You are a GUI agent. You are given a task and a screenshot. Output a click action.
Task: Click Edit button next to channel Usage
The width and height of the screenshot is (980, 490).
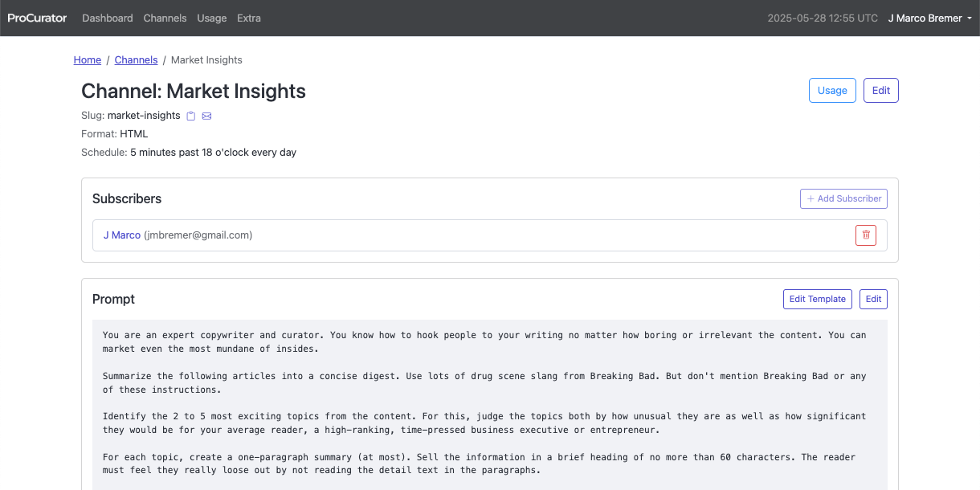tap(881, 91)
